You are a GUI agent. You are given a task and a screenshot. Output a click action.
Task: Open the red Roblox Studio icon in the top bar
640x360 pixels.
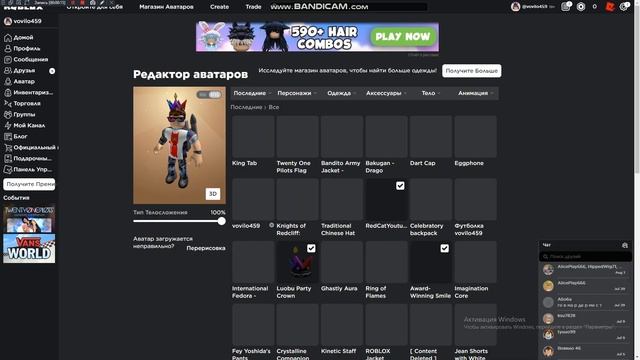coord(610,7)
